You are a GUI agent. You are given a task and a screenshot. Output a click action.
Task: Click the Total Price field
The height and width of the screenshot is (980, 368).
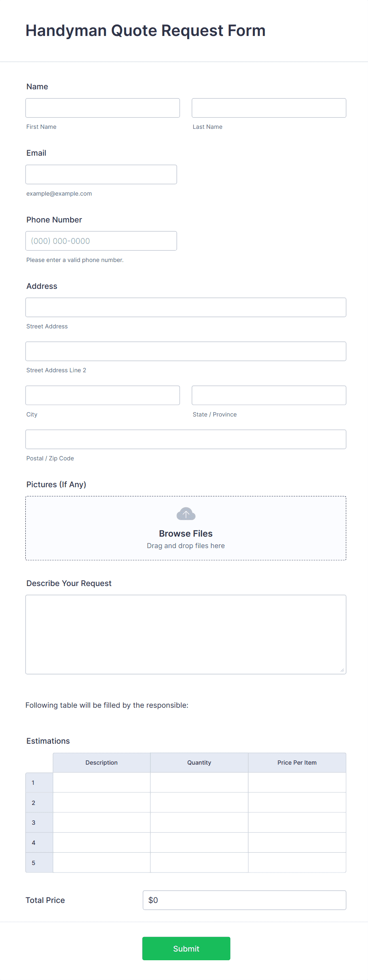pyautogui.click(x=244, y=900)
